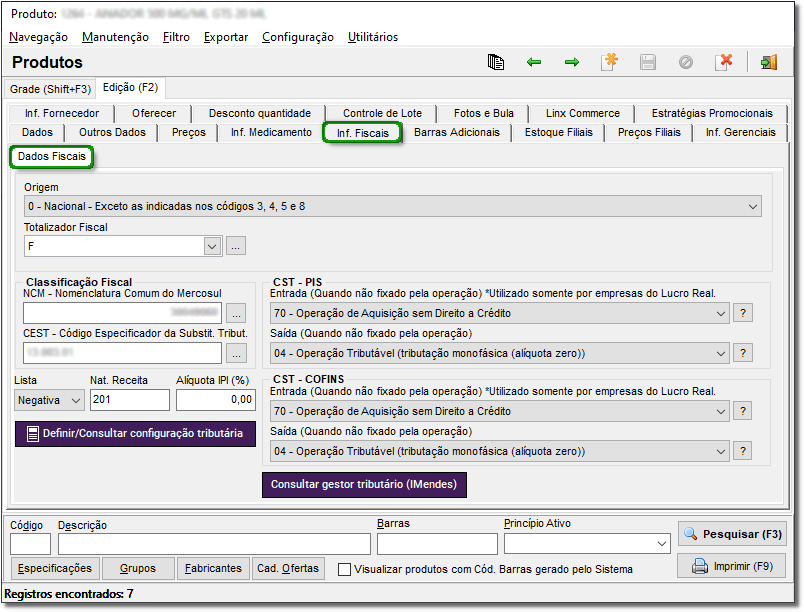Click the Grupos button
Viewport: 804px width, 612px height.
click(x=138, y=568)
